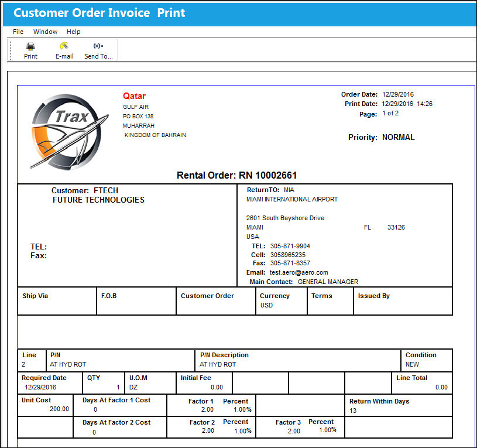Click the email test.aero@aero.com
Viewport: 477px width, 448px height.
pos(298,272)
